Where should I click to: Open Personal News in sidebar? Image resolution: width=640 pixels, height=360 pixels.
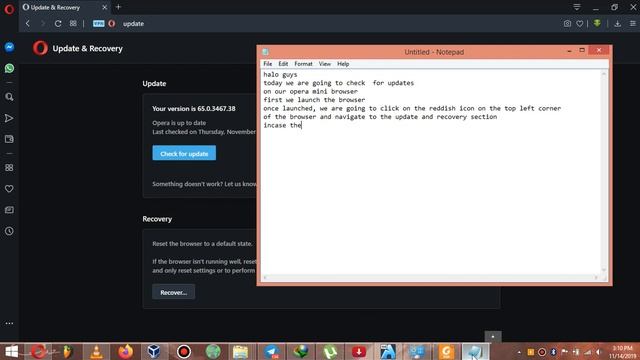coord(9,210)
